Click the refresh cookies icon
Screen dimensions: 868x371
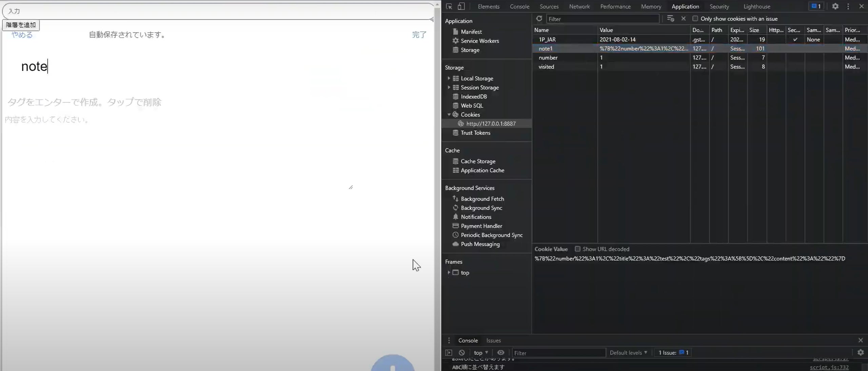click(x=539, y=19)
